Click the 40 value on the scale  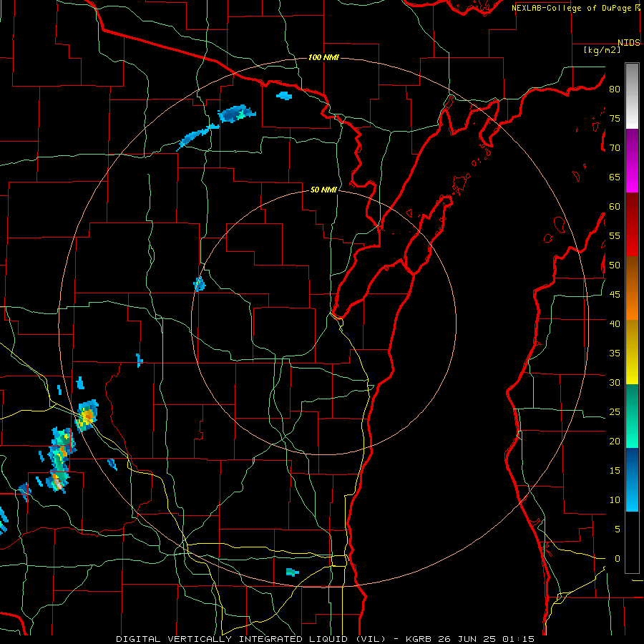click(x=615, y=323)
